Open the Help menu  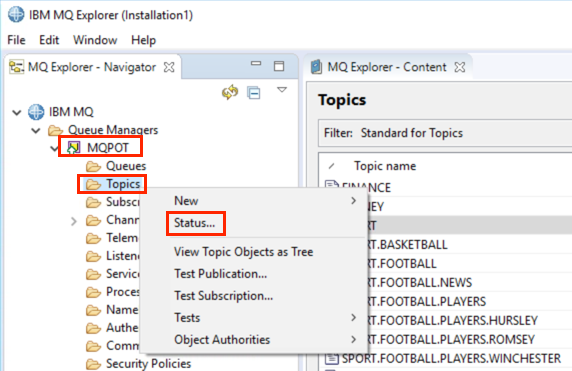[x=143, y=40]
